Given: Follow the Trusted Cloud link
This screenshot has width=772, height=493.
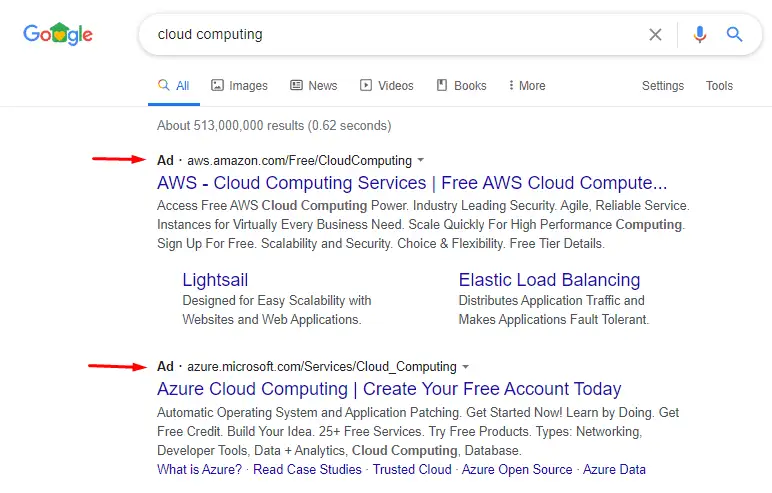Looking at the screenshot, I should 412,469.
